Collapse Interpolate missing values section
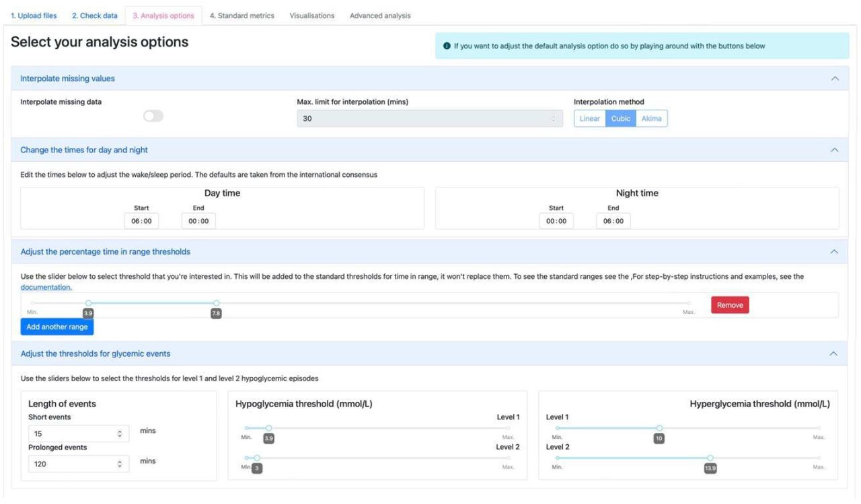The width and height of the screenshot is (861, 504). [x=835, y=79]
